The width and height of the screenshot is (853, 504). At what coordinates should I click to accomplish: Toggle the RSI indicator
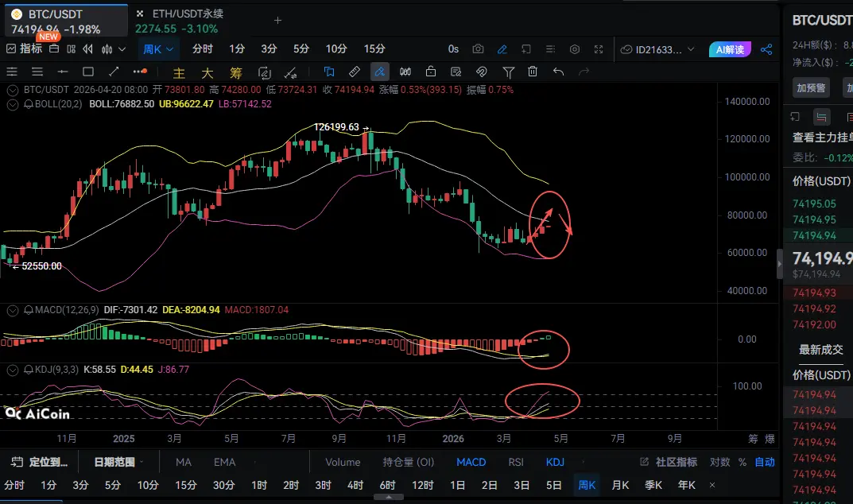(x=516, y=462)
